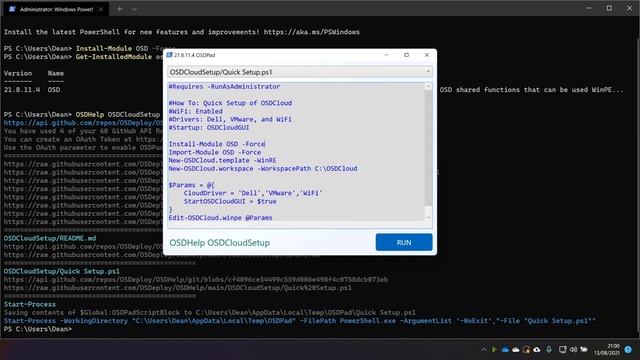Click the weather cloud tray icon
The image size is (640, 360).
(x=584, y=349)
